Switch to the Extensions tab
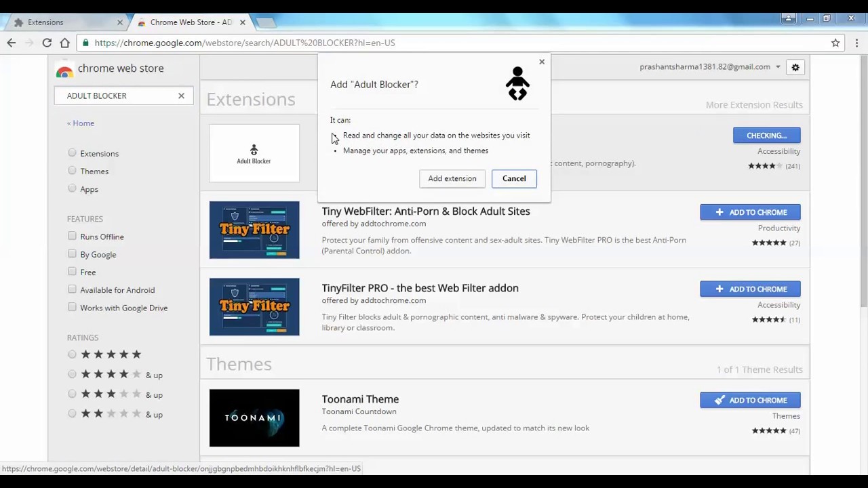This screenshot has height=488, width=868. click(66, 22)
